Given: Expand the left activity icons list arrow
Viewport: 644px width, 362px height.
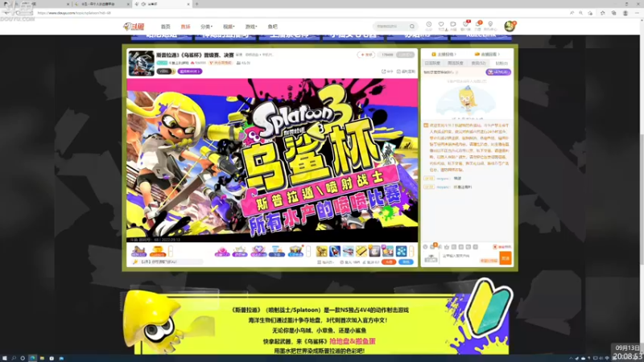Looking at the screenshot, I should (x=171, y=251).
